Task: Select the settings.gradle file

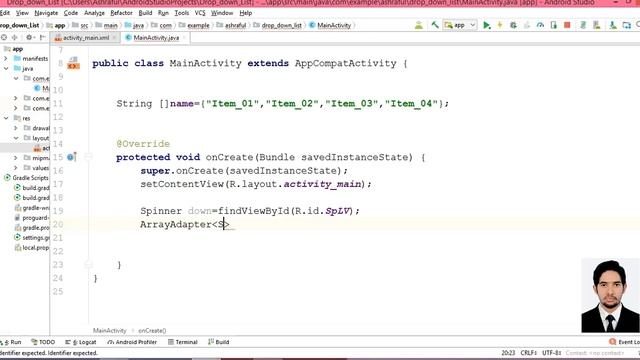Action: click(31, 238)
